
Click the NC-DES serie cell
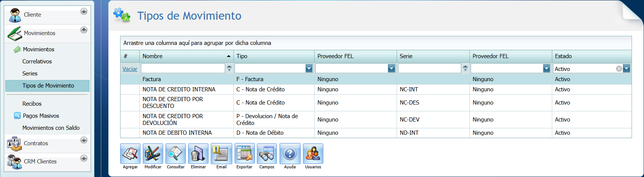tap(433, 103)
